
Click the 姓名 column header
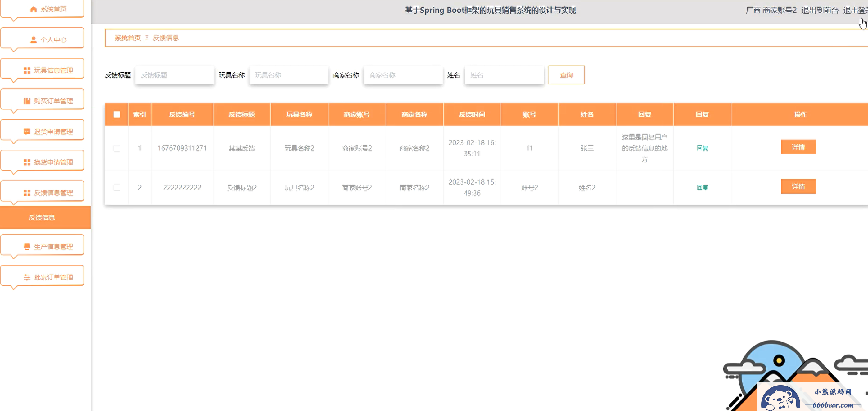[587, 114]
